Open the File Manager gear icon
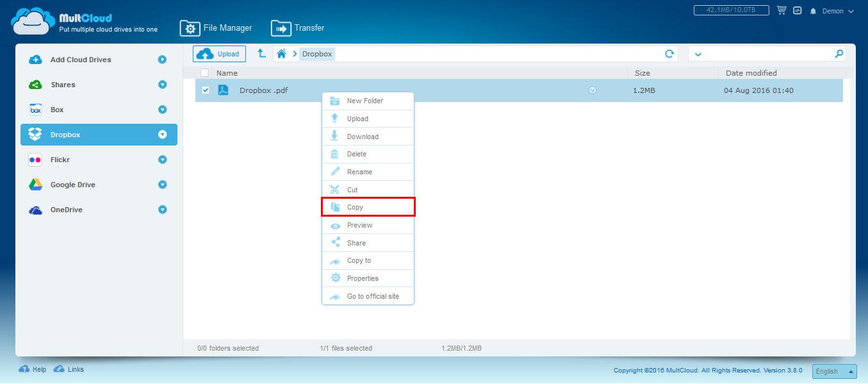 pyautogui.click(x=190, y=28)
